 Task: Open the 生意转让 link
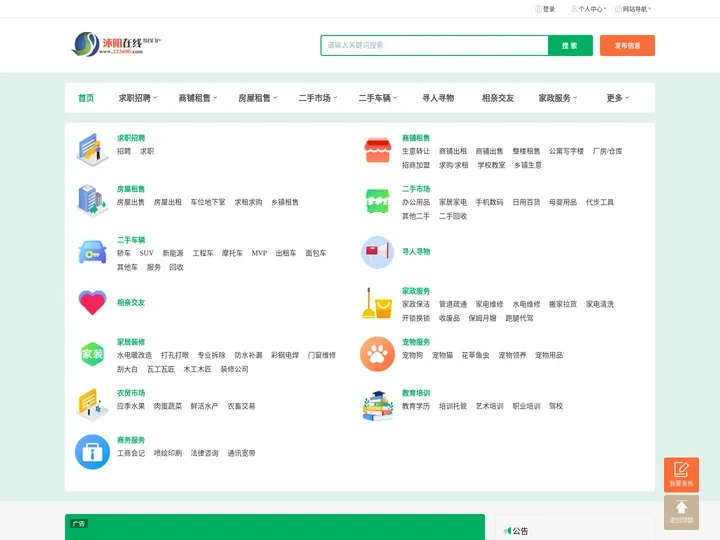[416, 151]
